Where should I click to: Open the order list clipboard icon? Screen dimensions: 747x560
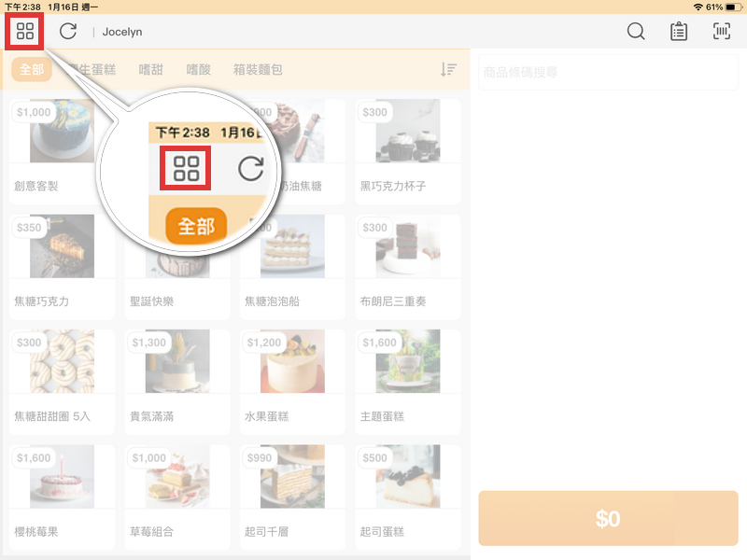[678, 31]
